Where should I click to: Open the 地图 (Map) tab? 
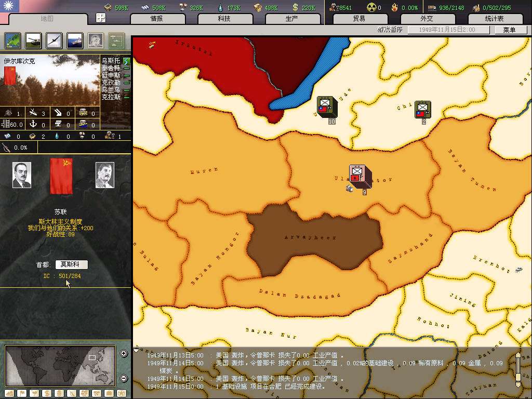(x=47, y=18)
